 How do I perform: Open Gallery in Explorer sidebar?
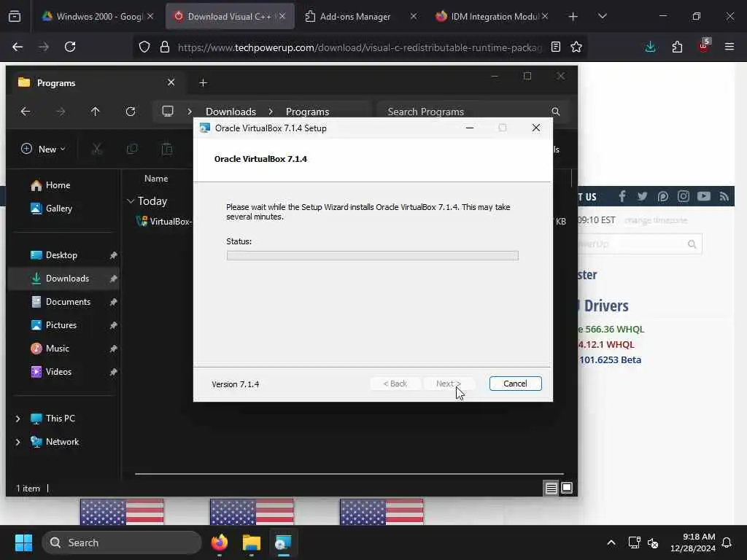tap(58, 209)
